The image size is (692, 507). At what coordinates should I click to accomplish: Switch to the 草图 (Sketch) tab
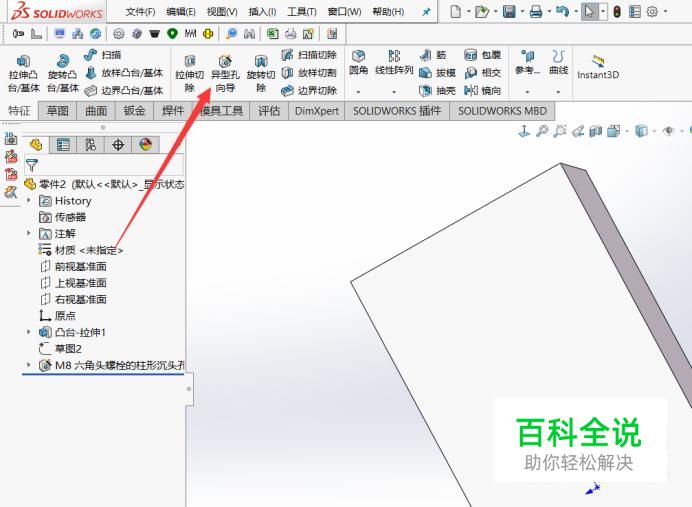pos(57,111)
